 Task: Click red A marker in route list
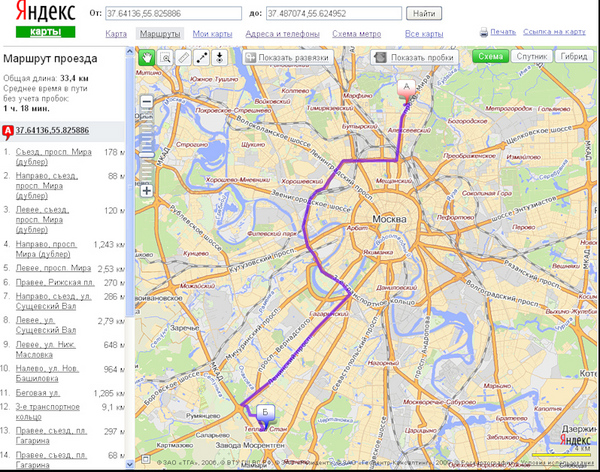point(8,131)
